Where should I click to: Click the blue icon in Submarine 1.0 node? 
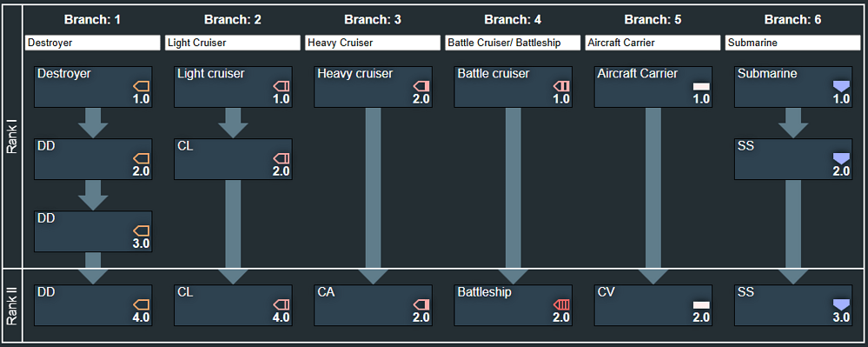coord(841,86)
